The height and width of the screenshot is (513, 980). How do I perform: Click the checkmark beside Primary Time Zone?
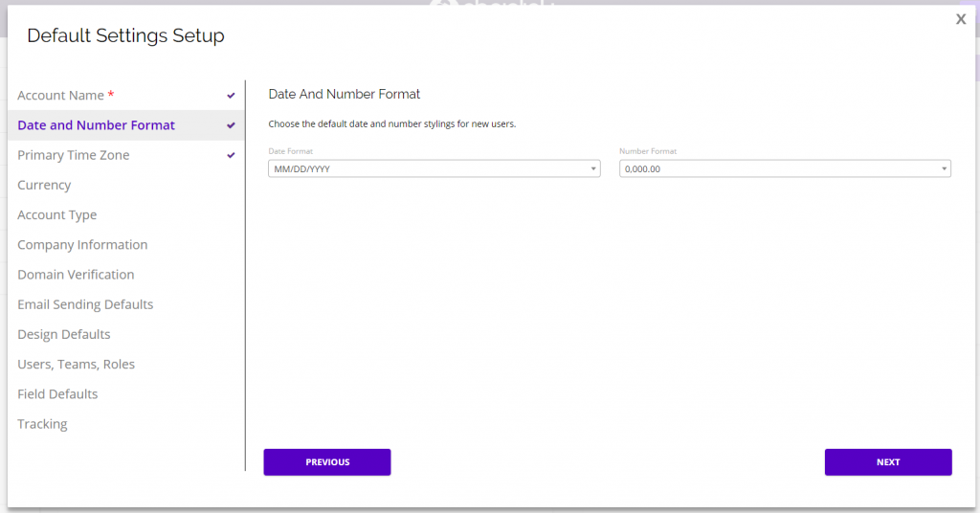(x=231, y=156)
